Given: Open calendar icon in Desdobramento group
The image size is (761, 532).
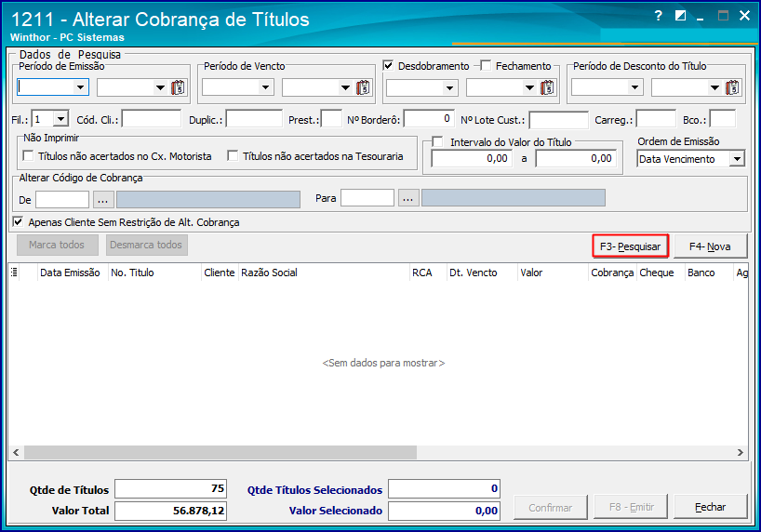Looking at the screenshot, I should (x=547, y=87).
